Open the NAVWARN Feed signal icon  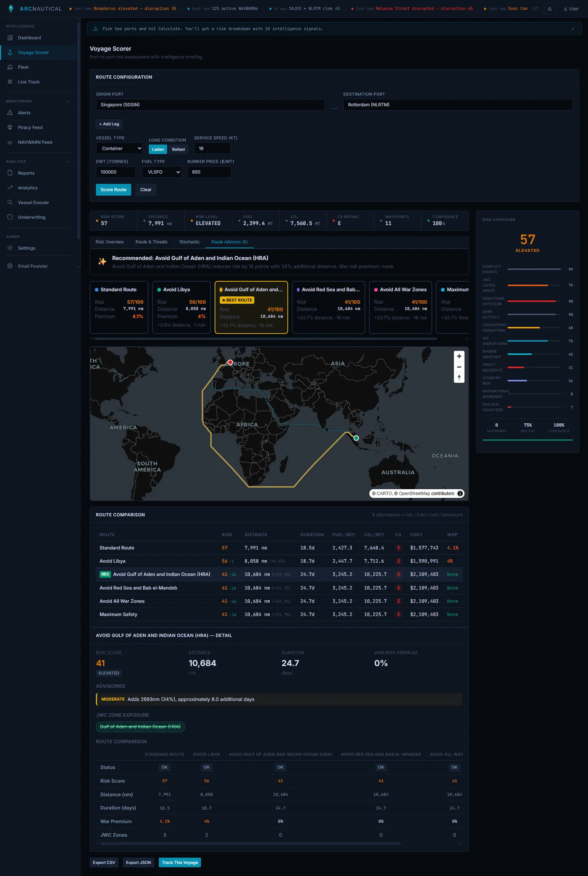coord(10,142)
